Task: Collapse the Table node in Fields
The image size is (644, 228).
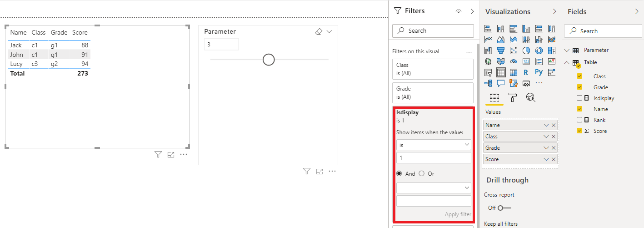Action: point(566,62)
